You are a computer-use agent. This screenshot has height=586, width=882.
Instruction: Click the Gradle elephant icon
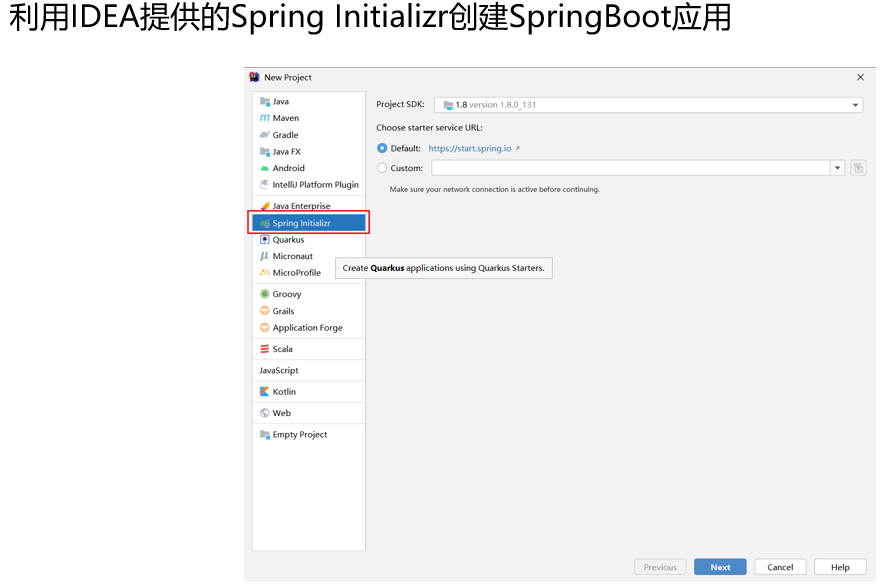pos(264,135)
